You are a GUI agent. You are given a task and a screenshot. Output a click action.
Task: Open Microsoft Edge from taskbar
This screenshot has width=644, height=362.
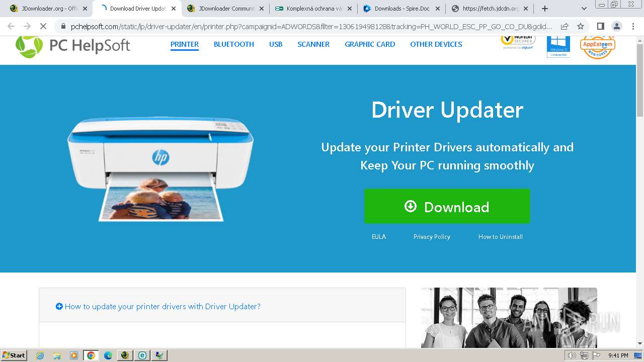click(x=108, y=355)
